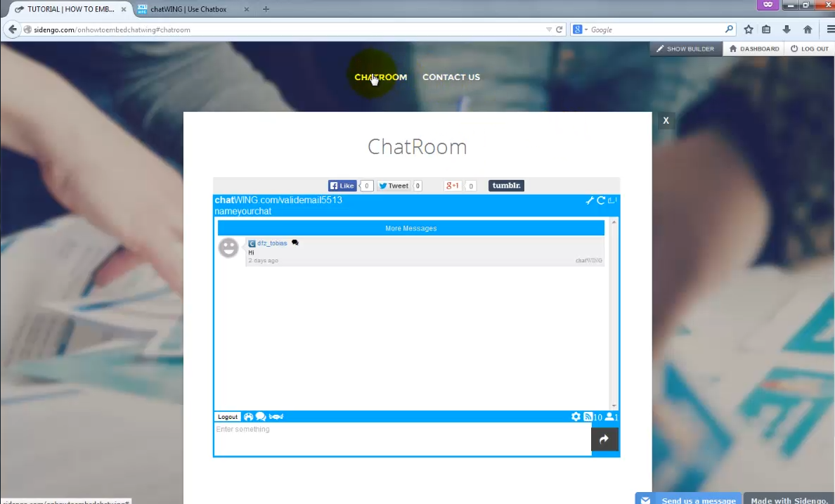Open the CHATROOM menu item
Viewport: 835px width, 504px height.
point(381,77)
